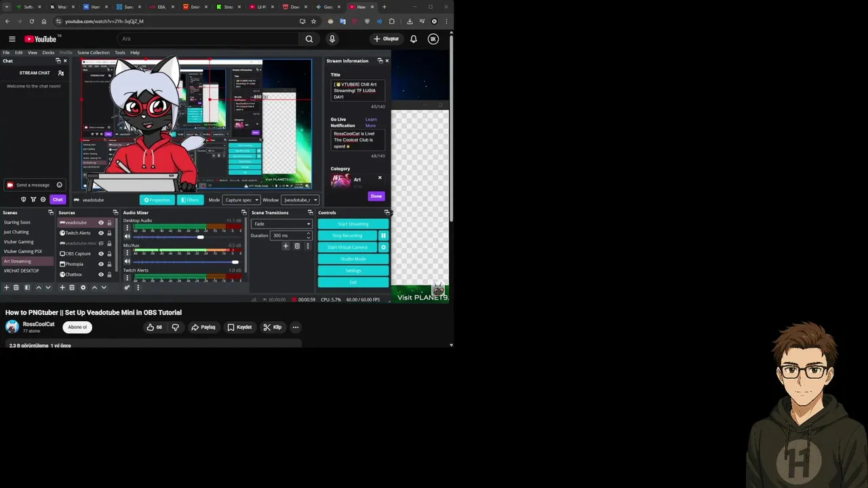The image size is (868, 488).
Task: Click the YouTube search magnifier button
Action: point(309,39)
